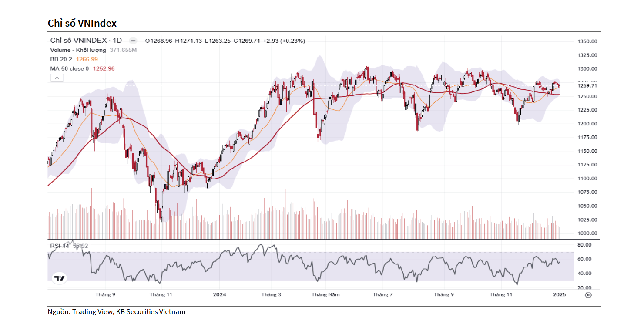
Task: Click the 1300.00 price axis label
Action: click(x=587, y=69)
